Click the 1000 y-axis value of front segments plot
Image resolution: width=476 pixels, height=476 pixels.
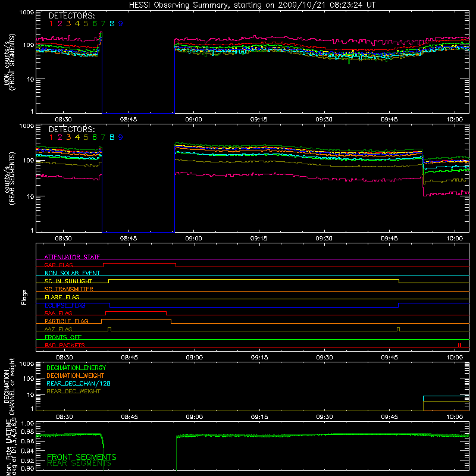pos(27,12)
